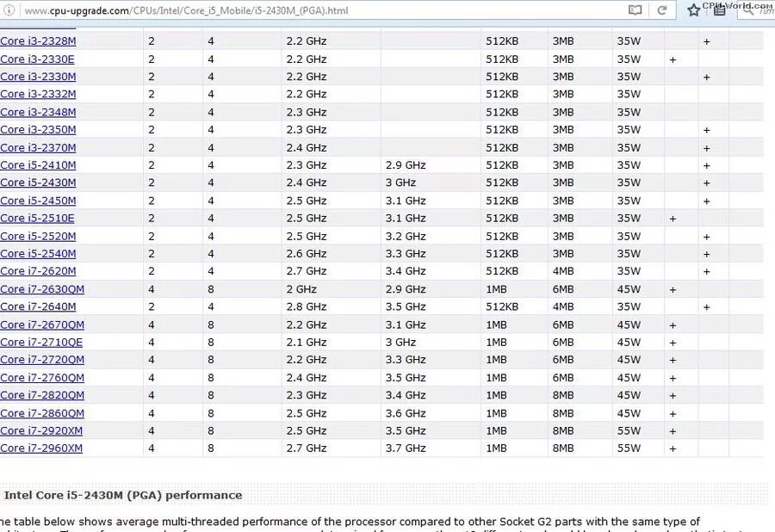Screen dimensions: 775x532
Task: Open the Core i7-2920XM link
Action: (41, 430)
